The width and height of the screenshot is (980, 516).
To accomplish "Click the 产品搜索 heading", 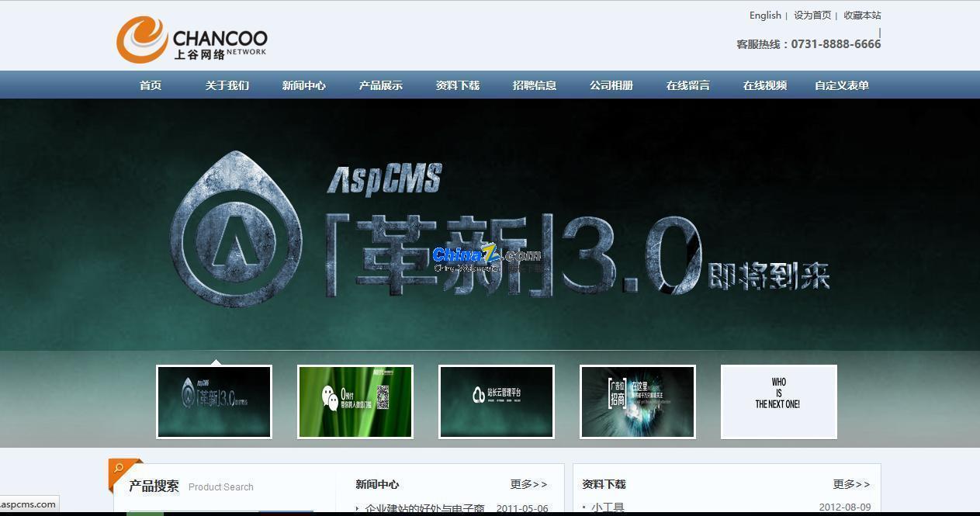I will [x=154, y=487].
